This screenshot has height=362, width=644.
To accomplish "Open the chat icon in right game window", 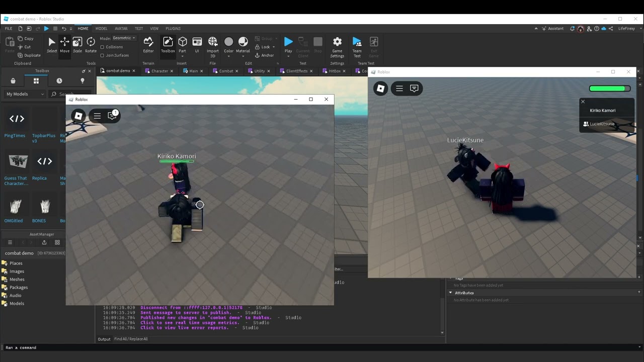I will point(414,88).
